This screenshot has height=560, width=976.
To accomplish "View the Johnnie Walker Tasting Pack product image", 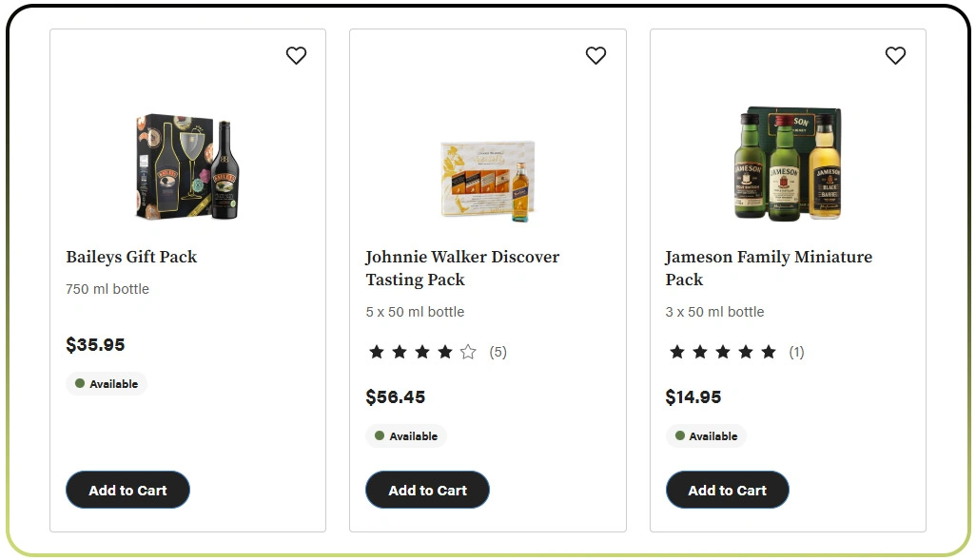I will tap(488, 181).
